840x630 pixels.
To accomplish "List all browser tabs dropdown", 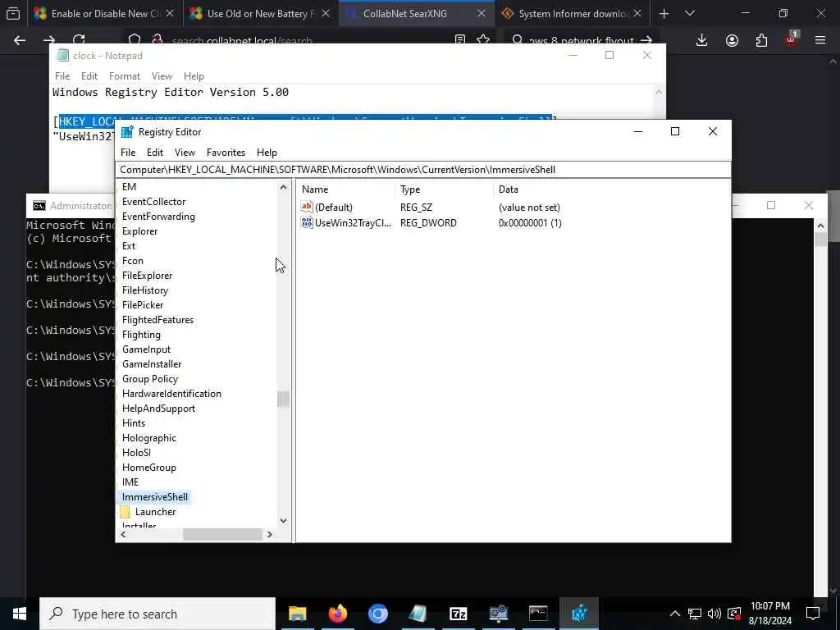I will click(690, 14).
